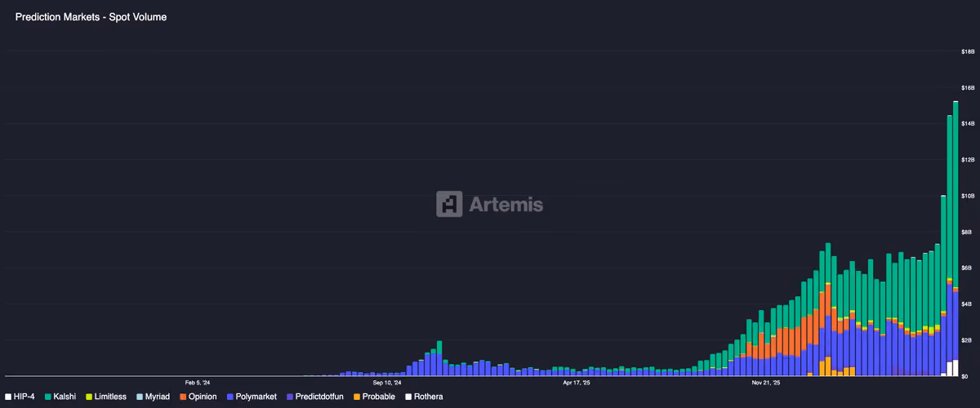This screenshot has width=980, height=408.
Task: Toggle the Probable legend entry
Action: click(x=374, y=396)
